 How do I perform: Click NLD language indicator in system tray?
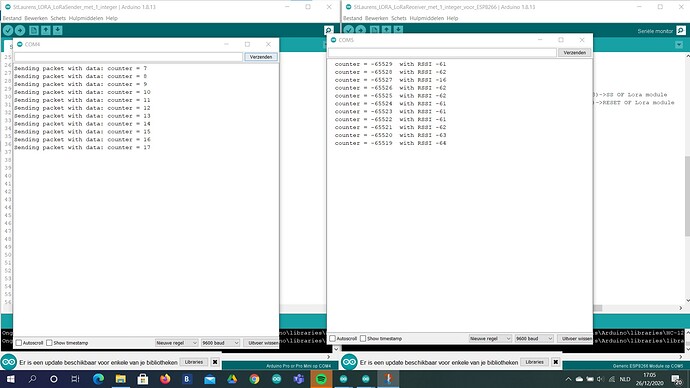pyautogui.click(x=625, y=379)
